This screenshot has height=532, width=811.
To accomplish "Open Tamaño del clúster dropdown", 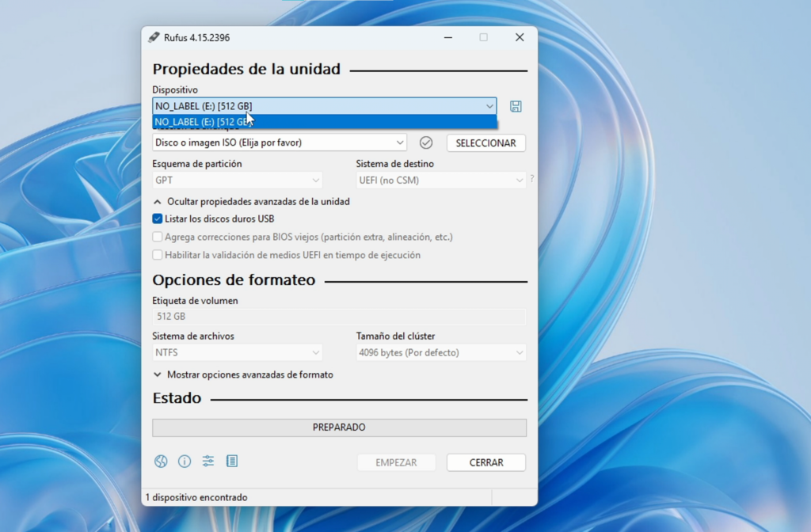I will [x=441, y=352].
